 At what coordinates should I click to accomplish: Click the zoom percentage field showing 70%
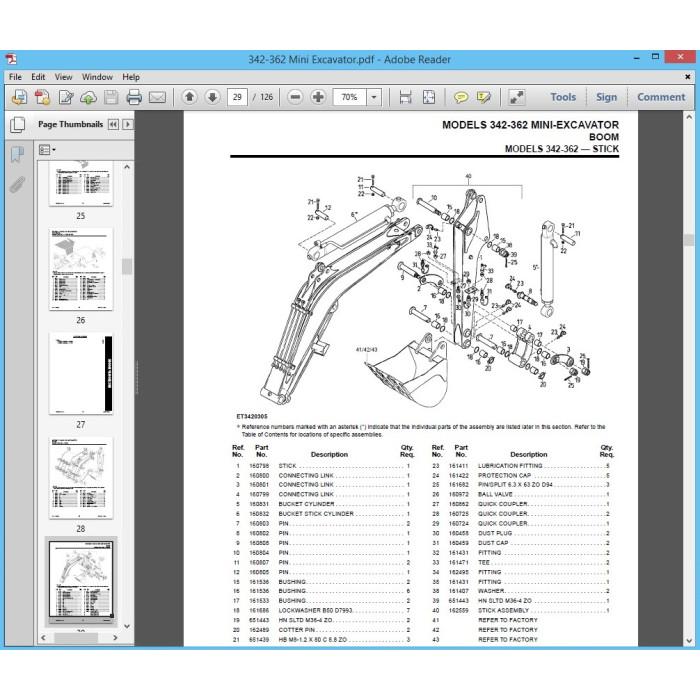350,97
